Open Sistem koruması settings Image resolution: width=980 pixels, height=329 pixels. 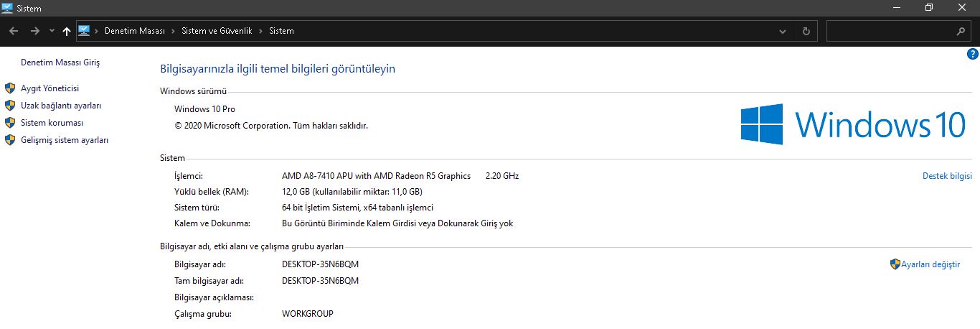tap(52, 123)
